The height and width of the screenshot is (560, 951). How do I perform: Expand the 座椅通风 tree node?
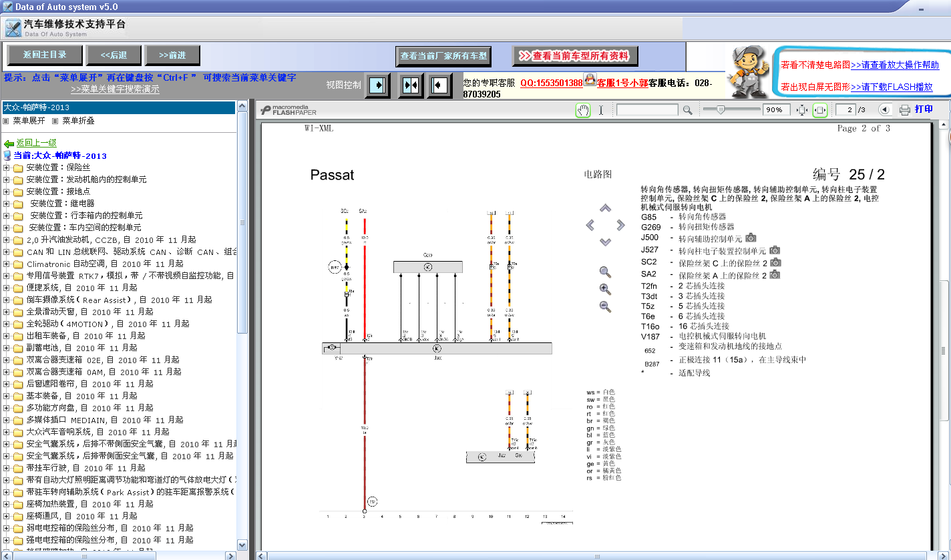coord(7,516)
